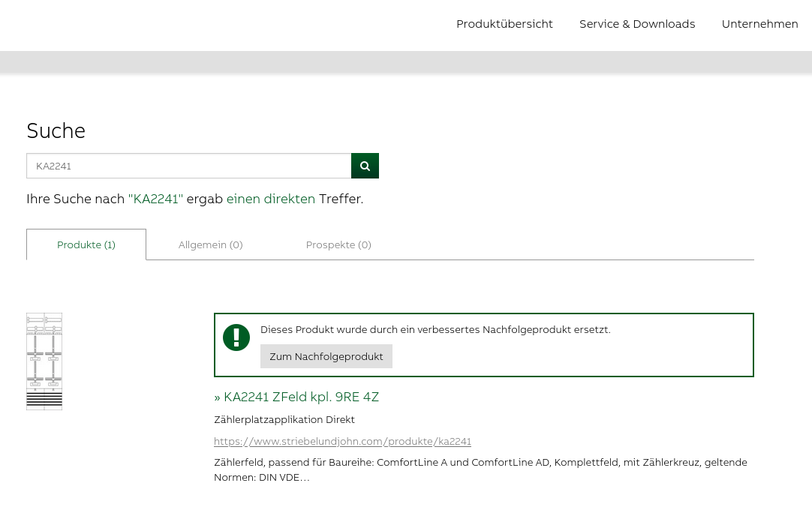Click the Zählerplatzapplikation Direkt subtitle
Screen dimensions: 812x528
pyautogui.click(x=284, y=419)
